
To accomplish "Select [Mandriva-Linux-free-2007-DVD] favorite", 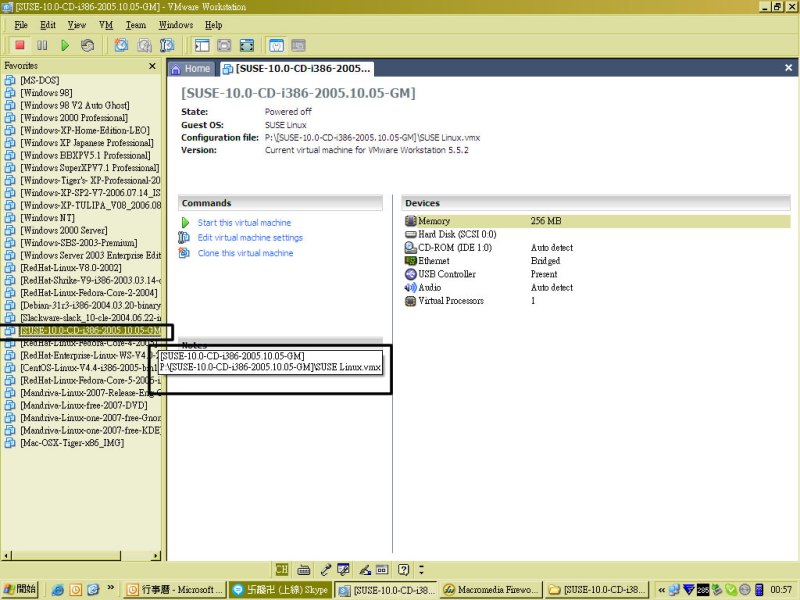I will [x=84, y=405].
